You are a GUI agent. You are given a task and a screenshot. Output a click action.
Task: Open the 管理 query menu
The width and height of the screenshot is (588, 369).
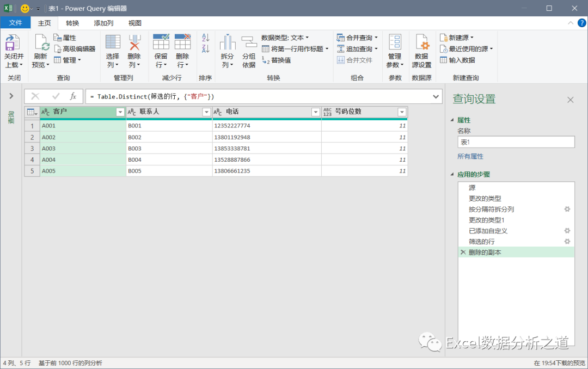pos(68,60)
